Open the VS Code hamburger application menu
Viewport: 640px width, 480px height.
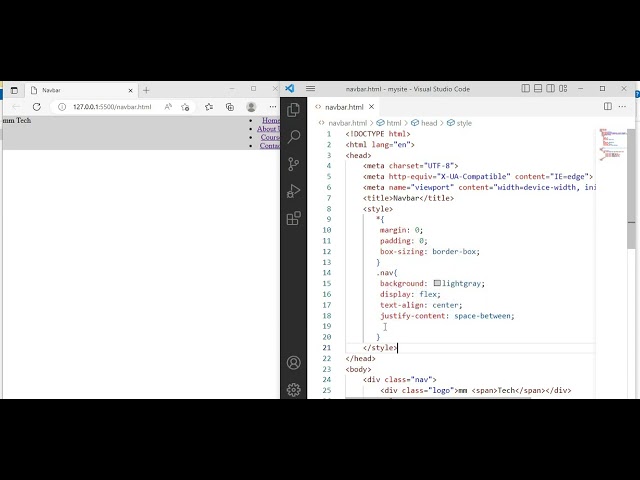click(x=311, y=89)
